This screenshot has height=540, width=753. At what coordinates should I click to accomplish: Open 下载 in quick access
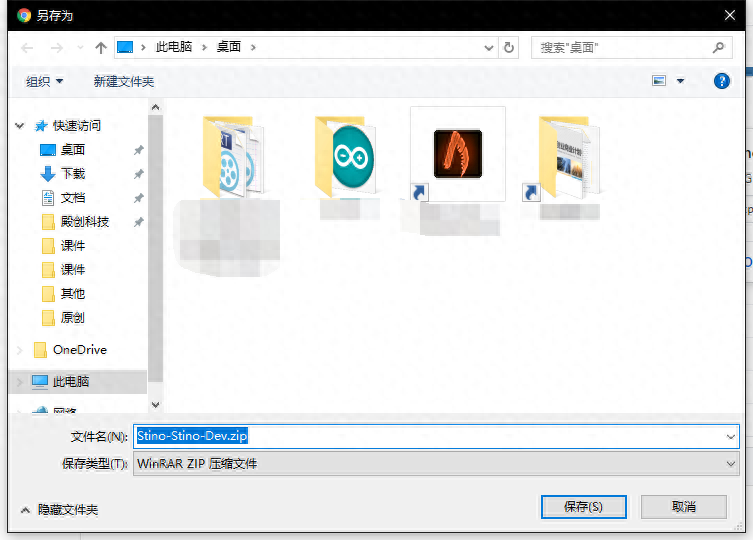(x=73, y=173)
